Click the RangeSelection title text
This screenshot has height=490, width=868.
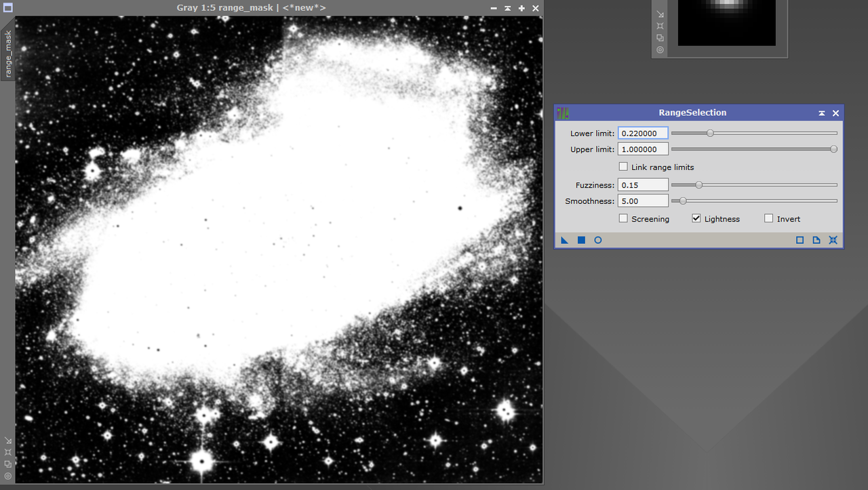pyautogui.click(x=692, y=113)
